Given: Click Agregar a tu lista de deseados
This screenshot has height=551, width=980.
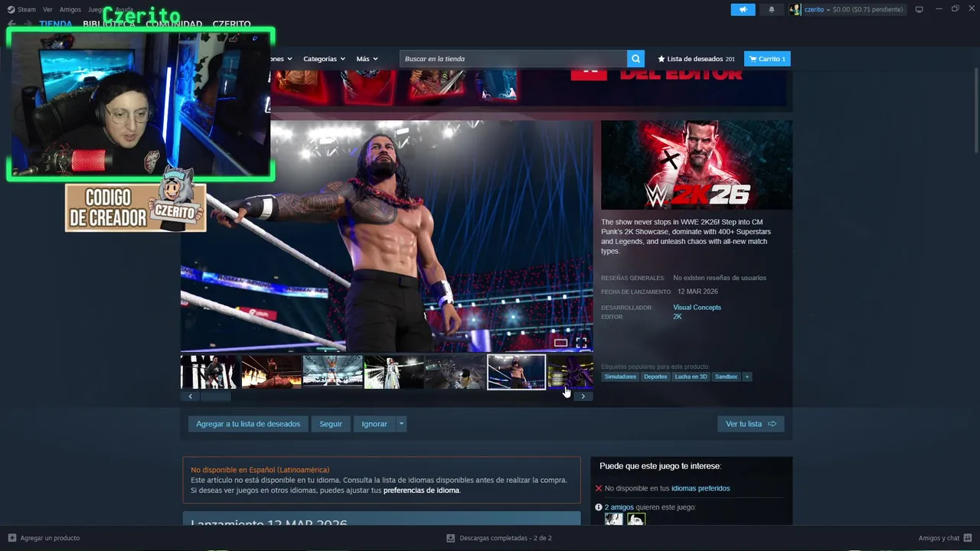Looking at the screenshot, I should tap(248, 424).
